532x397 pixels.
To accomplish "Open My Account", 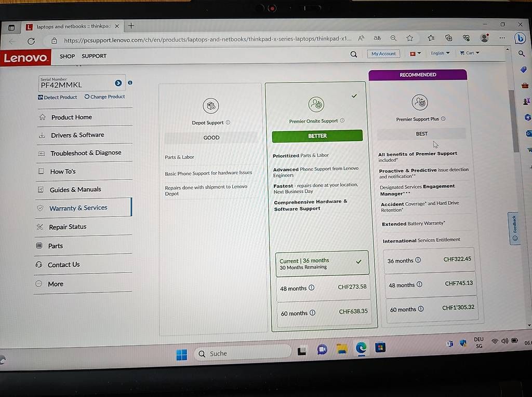I will (x=383, y=53).
